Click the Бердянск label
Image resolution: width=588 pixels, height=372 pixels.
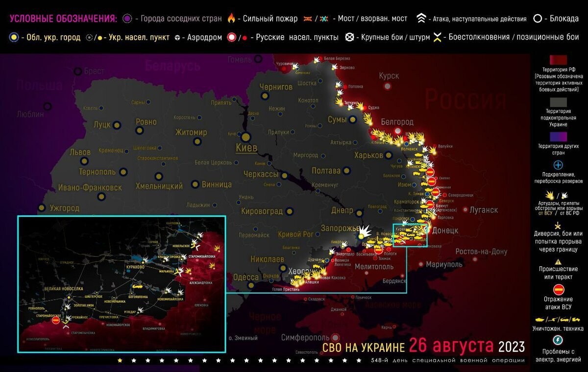coord(394,281)
